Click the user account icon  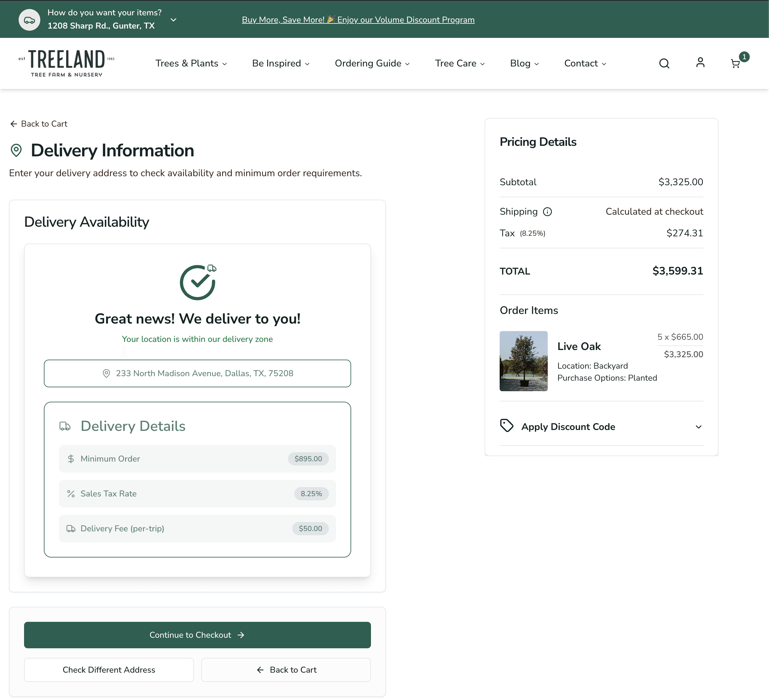point(700,63)
